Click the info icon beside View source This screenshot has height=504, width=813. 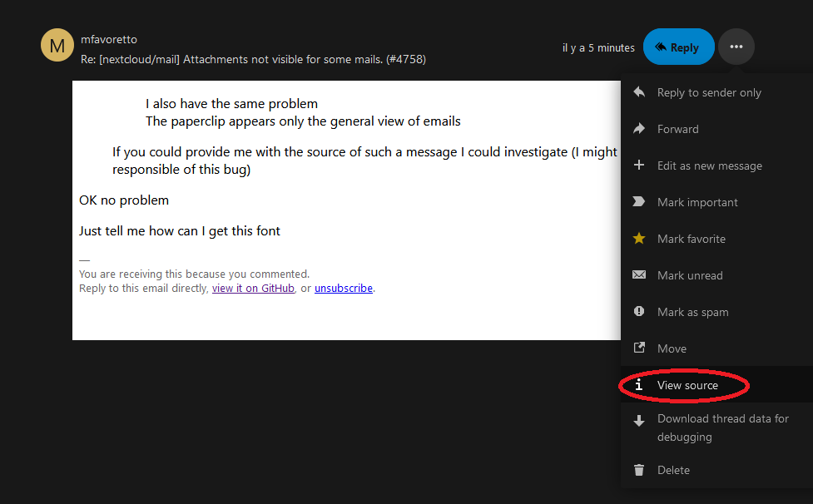(x=639, y=385)
